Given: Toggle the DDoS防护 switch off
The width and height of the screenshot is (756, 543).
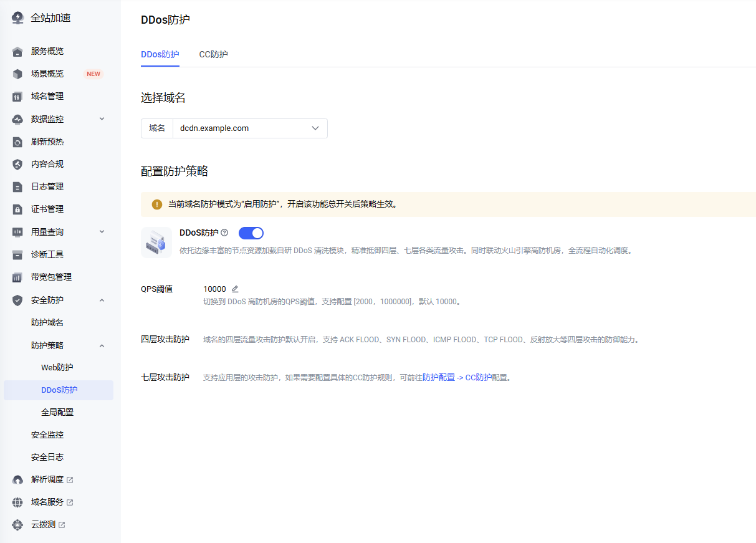Looking at the screenshot, I should 251,233.
